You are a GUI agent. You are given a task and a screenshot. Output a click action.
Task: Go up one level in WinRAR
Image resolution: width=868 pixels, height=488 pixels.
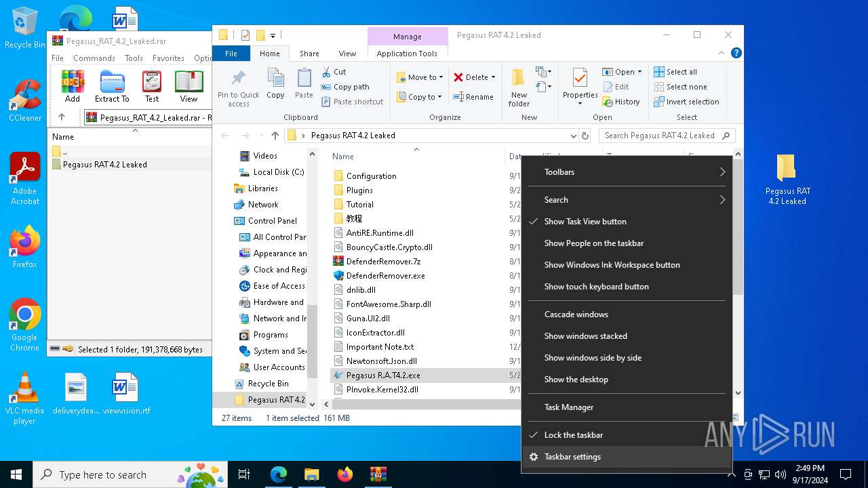62,117
